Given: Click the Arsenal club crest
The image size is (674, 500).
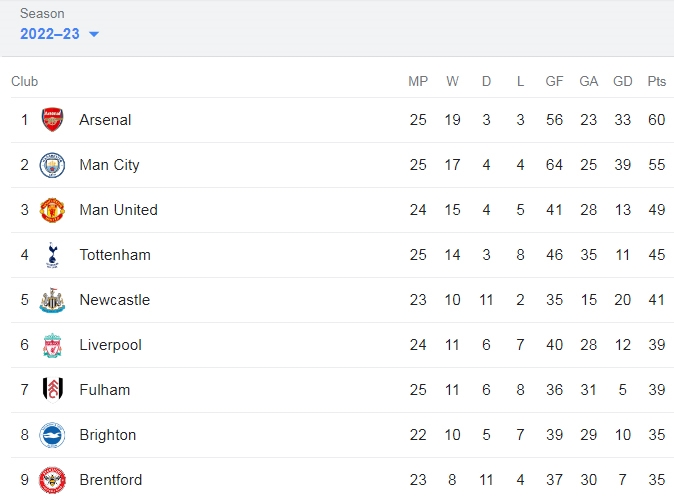Looking at the screenshot, I should pyautogui.click(x=52, y=120).
